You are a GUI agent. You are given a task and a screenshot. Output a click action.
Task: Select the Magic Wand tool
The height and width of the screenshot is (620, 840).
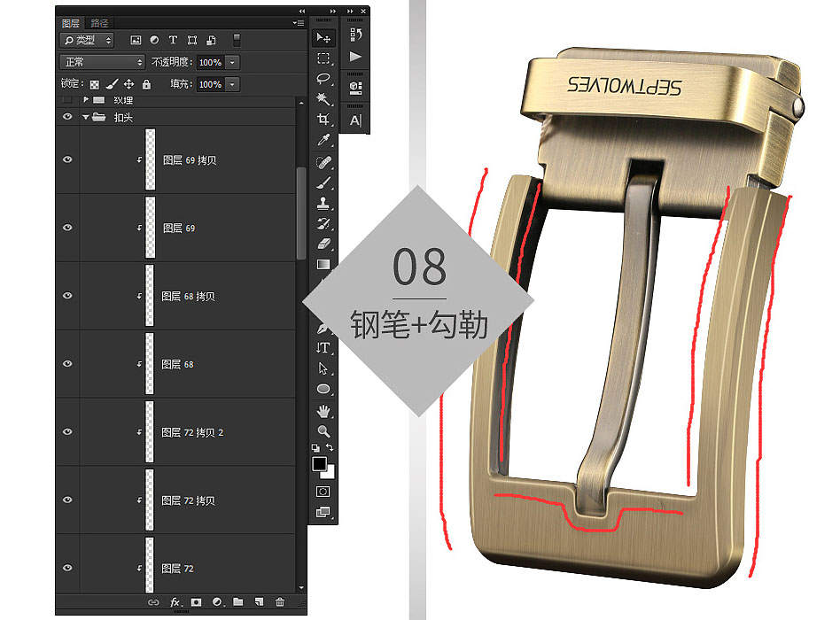coord(323,98)
